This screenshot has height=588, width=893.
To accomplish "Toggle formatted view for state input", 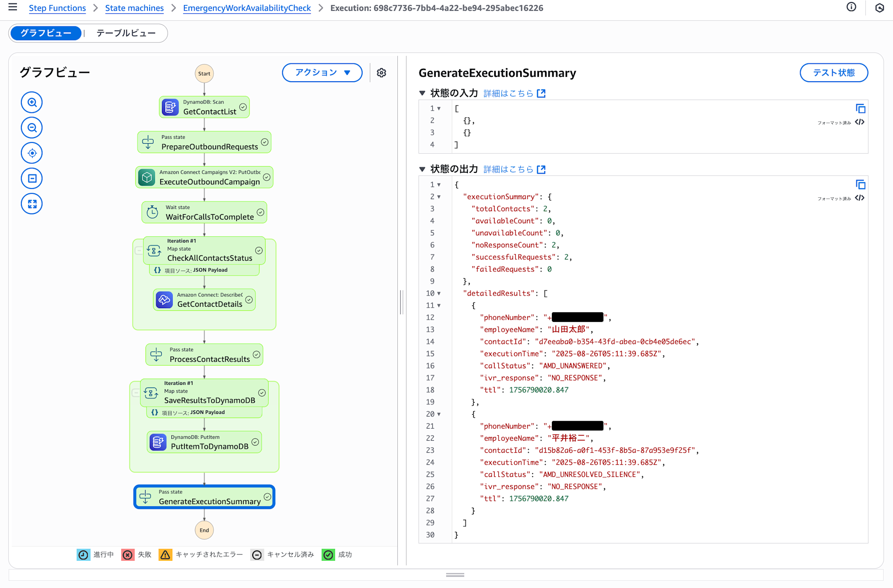I will click(860, 122).
